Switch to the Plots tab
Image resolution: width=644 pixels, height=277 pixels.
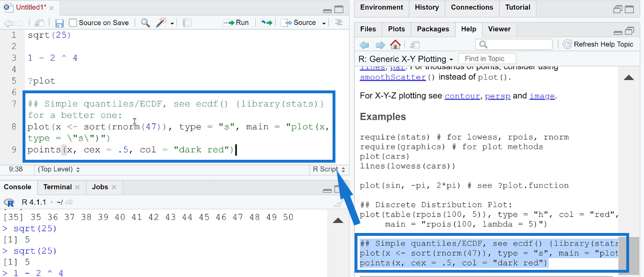(396, 29)
